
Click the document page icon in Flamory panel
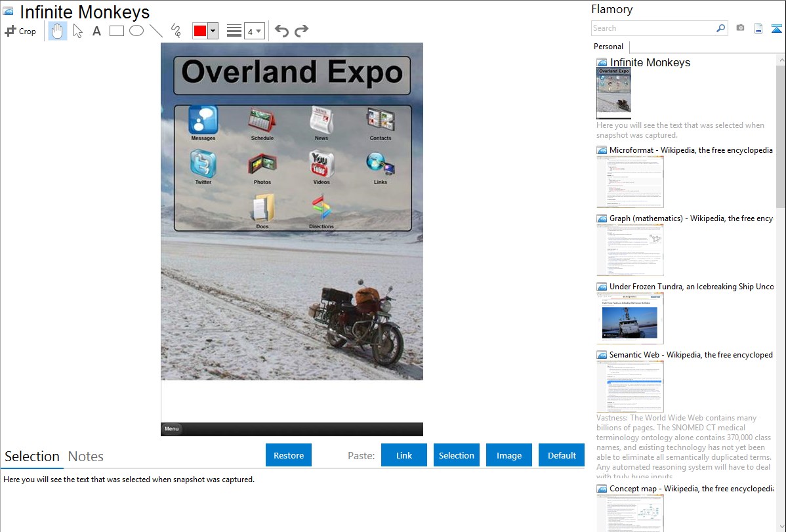758,28
